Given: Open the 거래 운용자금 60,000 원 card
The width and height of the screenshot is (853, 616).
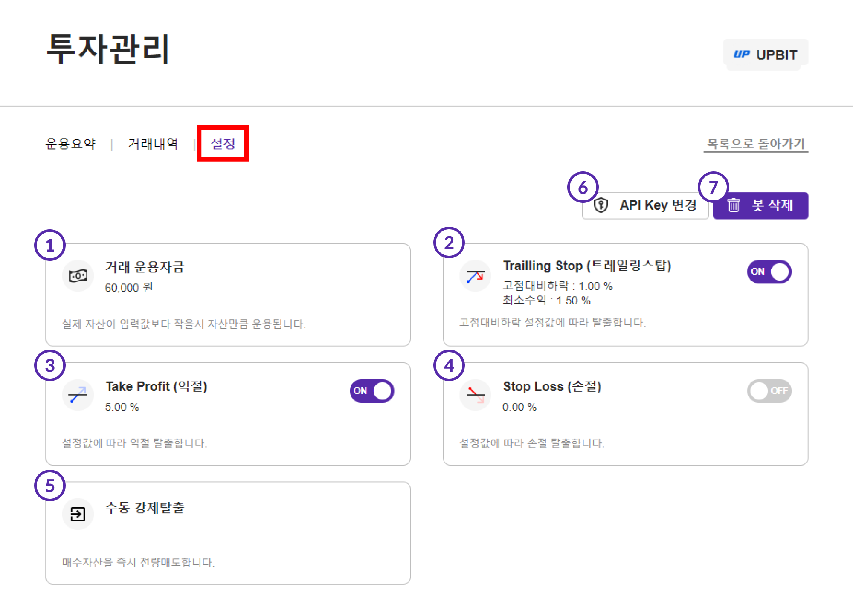Looking at the screenshot, I should [x=228, y=294].
